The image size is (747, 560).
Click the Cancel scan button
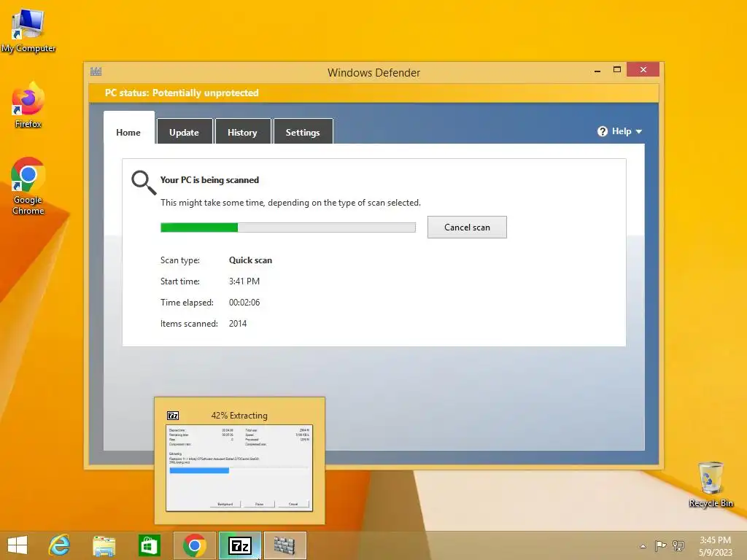467,227
